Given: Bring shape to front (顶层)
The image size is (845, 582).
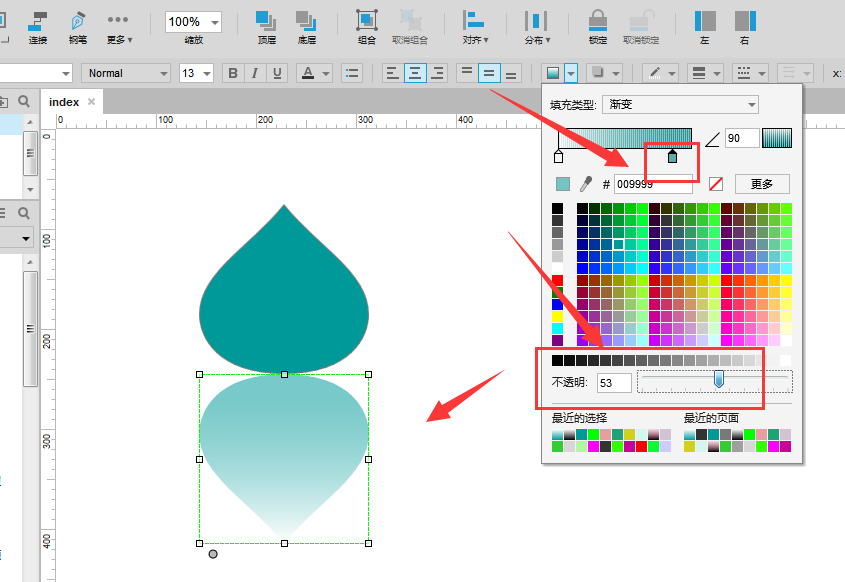Looking at the screenshot, I should click(266, 28).
